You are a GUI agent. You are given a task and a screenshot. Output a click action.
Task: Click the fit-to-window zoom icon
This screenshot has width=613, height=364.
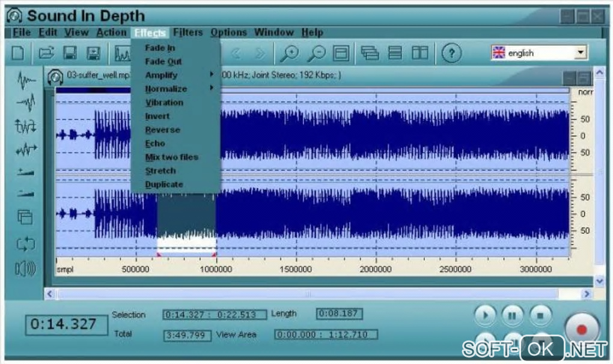coord(341,53)
